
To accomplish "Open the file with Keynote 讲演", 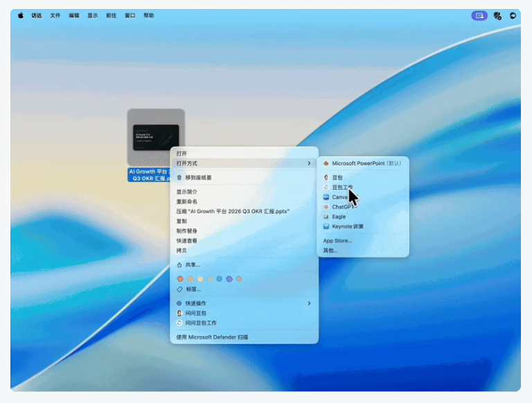I will 363,226.
